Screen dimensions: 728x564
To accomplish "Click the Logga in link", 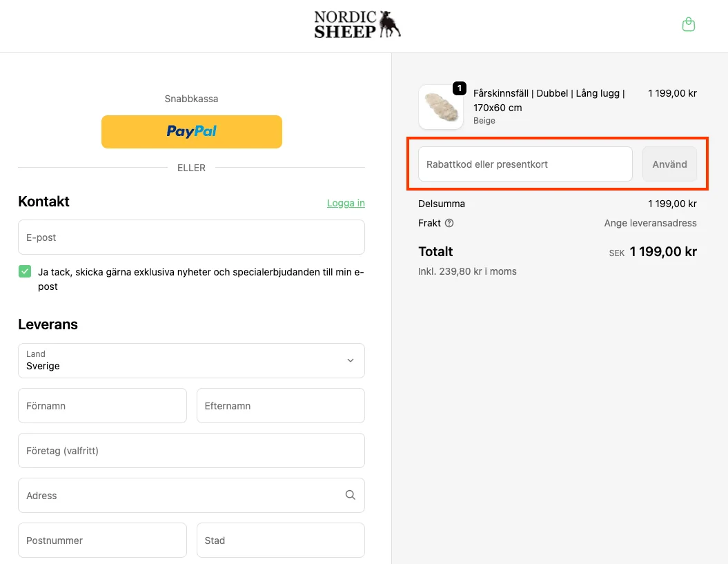I will [x=346, y=203].
